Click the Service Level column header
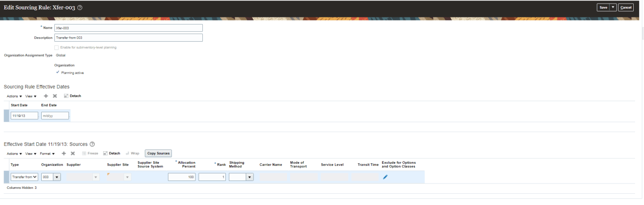This screenshot has height=205, width=644. (x=332, y=165)
